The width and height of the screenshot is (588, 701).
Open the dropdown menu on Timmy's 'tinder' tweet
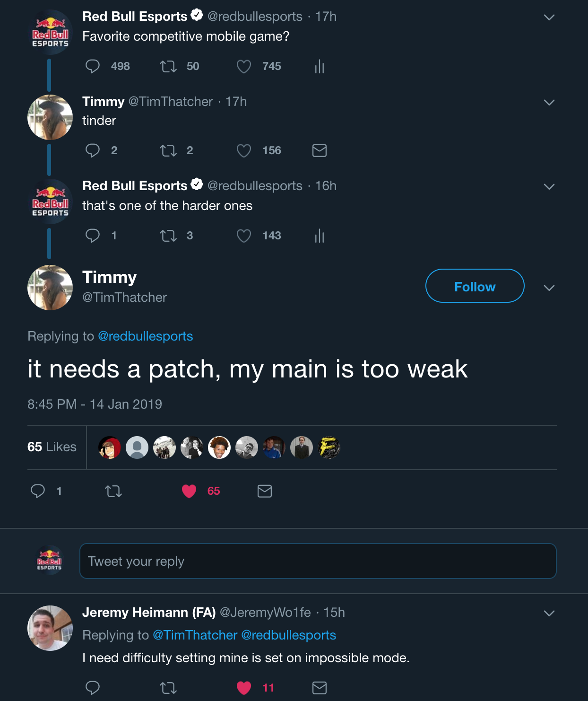[x=549, y=102]
